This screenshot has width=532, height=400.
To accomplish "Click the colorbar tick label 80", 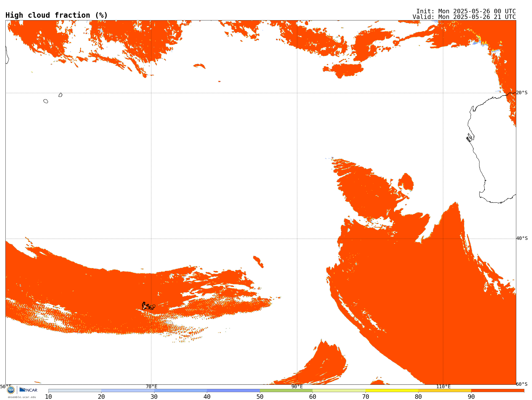I will [418, 397].
